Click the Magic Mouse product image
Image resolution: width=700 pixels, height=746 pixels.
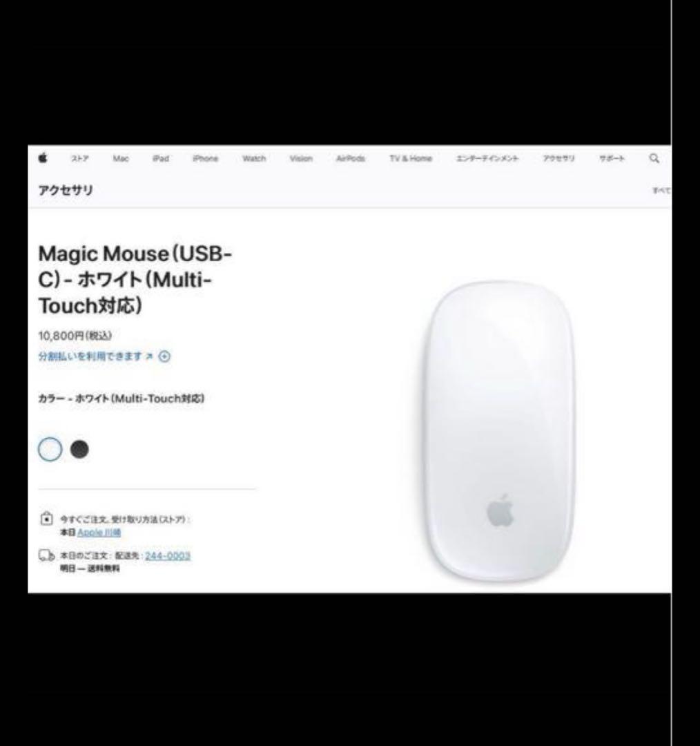(498, 431)
